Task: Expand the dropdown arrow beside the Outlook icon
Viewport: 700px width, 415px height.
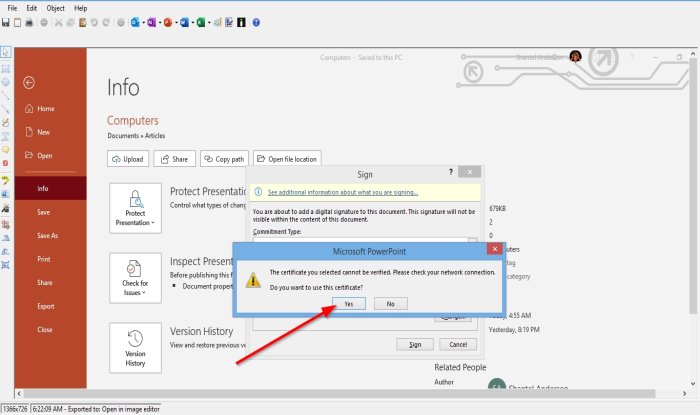Action: pyautogui.click(x=143, y=23)
